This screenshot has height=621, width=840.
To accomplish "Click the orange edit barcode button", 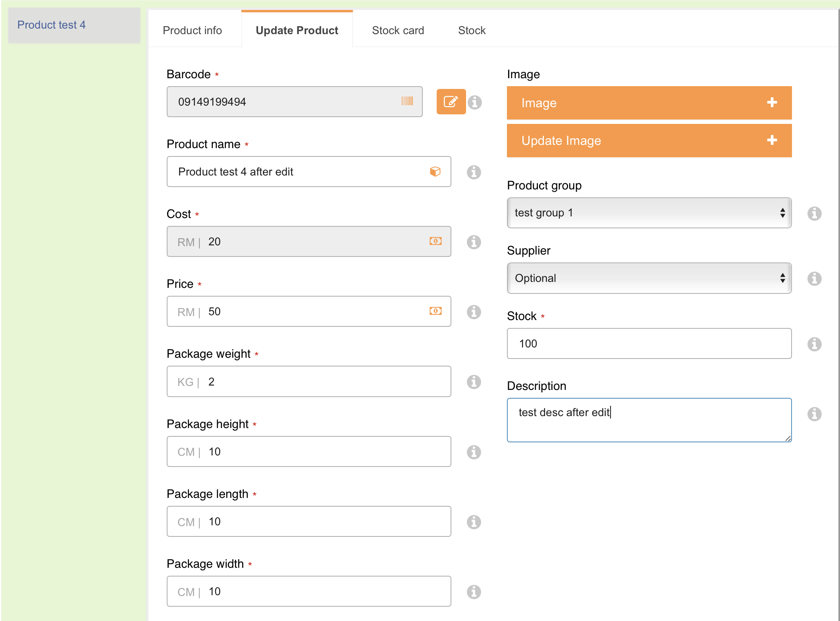I will pos(451,102).
